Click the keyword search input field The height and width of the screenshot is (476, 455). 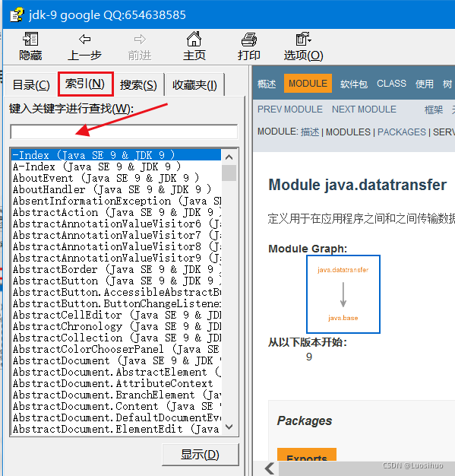[x=124, y=132]
